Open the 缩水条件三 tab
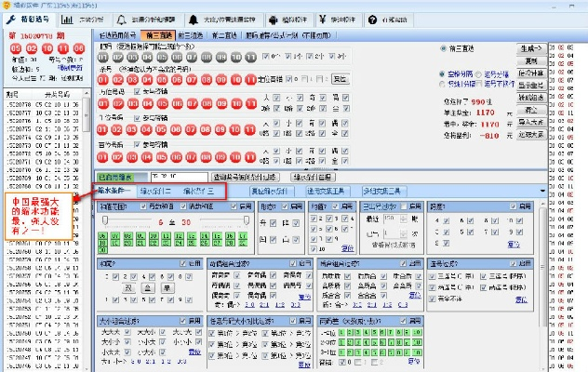The width and height of the screenshot is (588, 372). click(198, 191)
